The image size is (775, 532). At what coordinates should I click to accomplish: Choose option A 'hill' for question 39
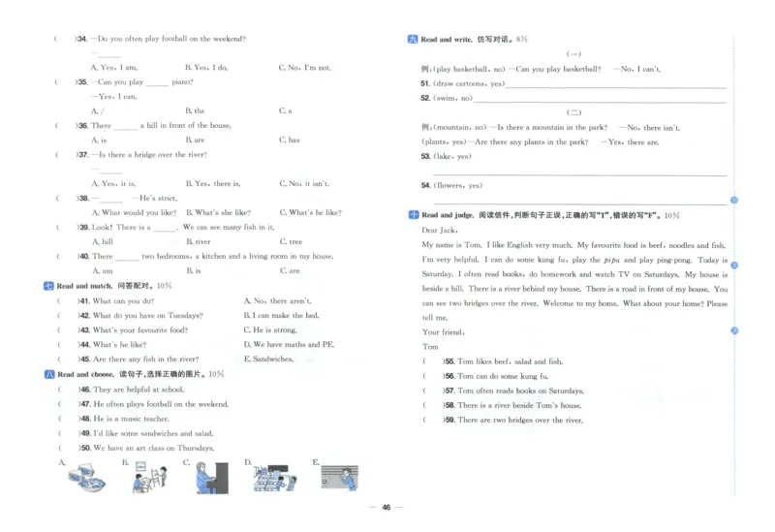click(102, 242)
